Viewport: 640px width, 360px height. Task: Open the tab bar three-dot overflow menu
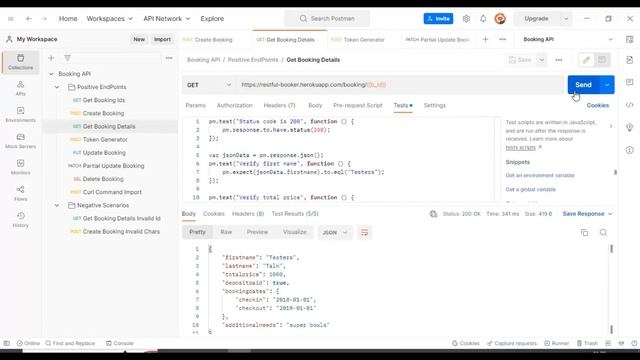coord(502,40)
